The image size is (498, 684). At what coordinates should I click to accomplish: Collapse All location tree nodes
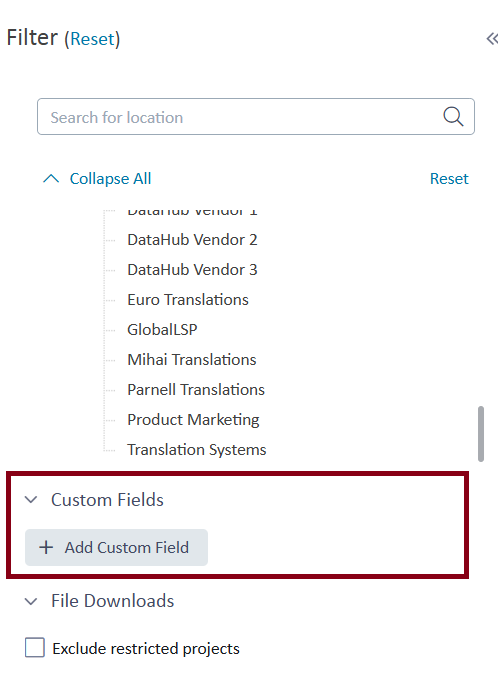point(110,178)
